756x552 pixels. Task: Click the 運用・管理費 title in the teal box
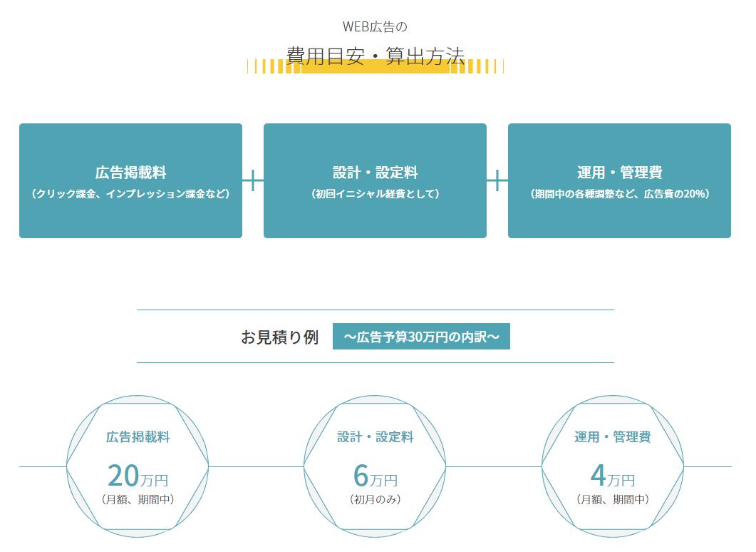pos(619,173)
